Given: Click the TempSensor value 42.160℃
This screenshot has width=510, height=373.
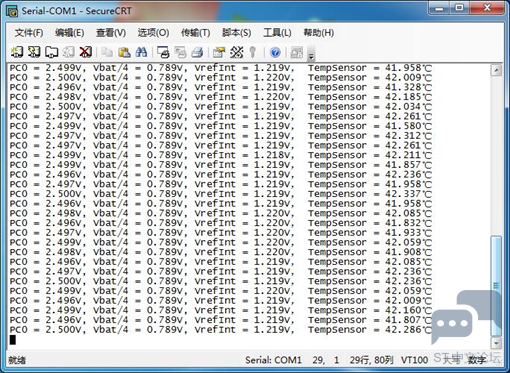Looking at the screenshot, I should pos(408,310).
